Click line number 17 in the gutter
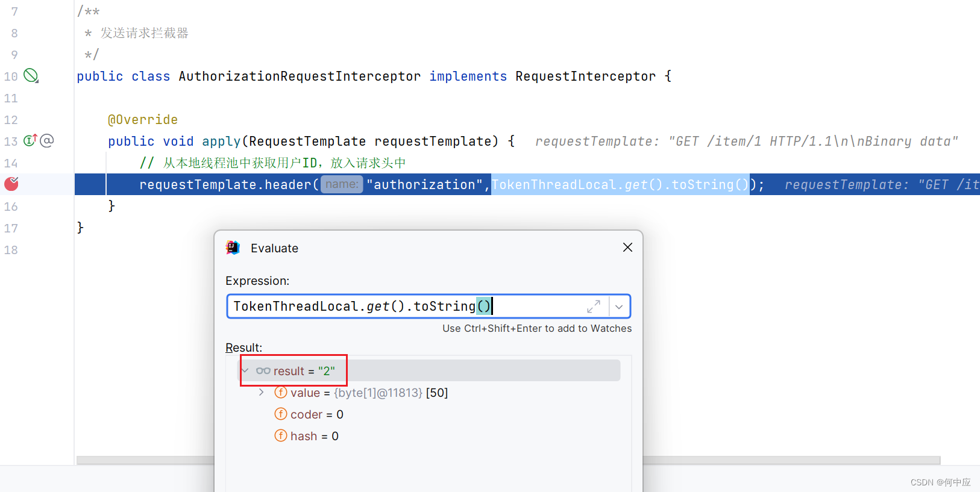980x492 pixels. 11,228
